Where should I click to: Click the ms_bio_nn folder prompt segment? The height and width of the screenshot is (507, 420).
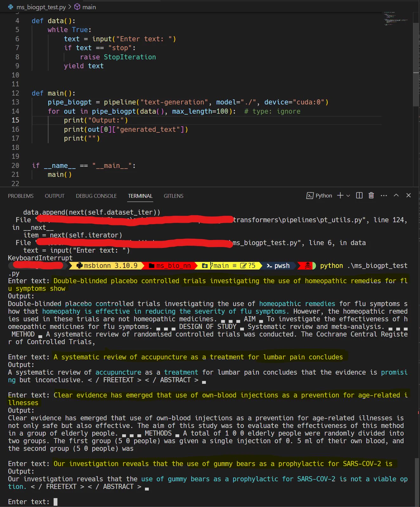tap(170, 266)
